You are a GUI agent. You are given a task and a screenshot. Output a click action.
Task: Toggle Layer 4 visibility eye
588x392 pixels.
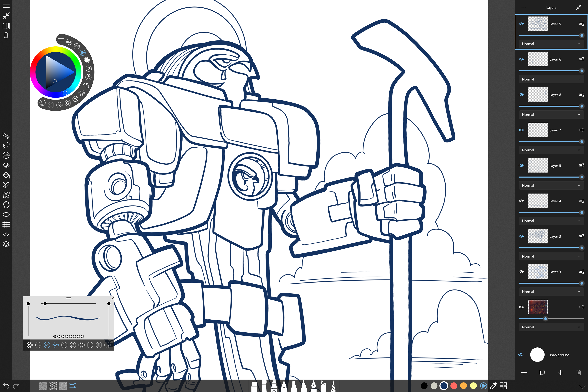click(521, 201)
